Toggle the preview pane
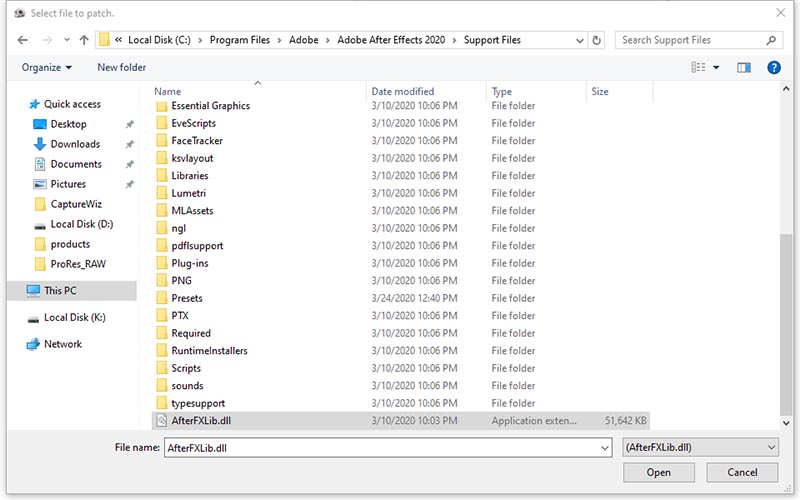Viewport: 800px width, 500px height. click(744, 67)
